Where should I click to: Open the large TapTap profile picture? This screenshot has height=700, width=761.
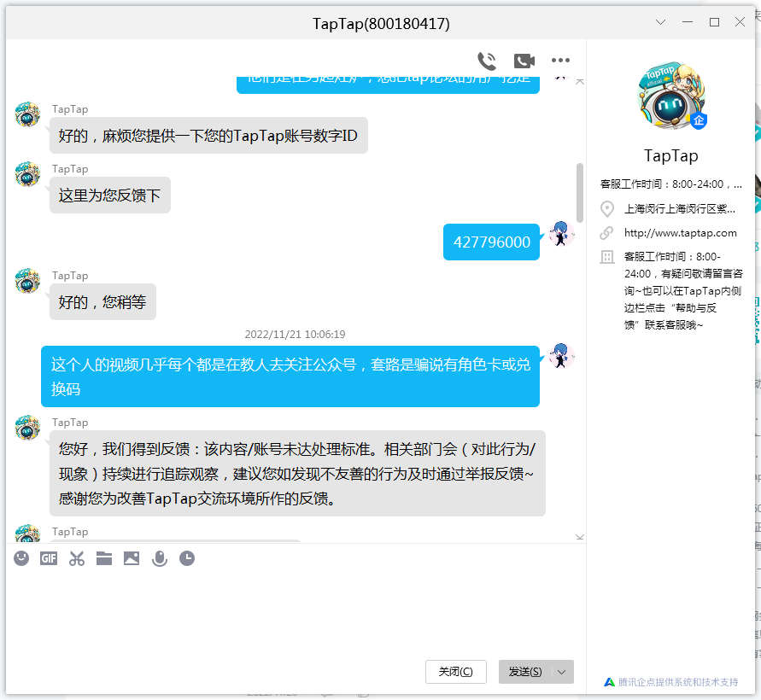click(671, 96)
